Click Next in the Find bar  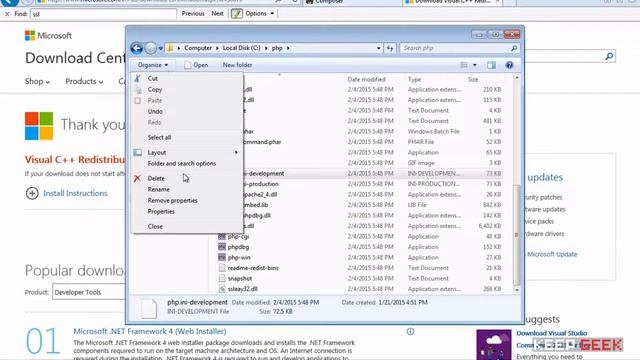click(x=217, y=13)
